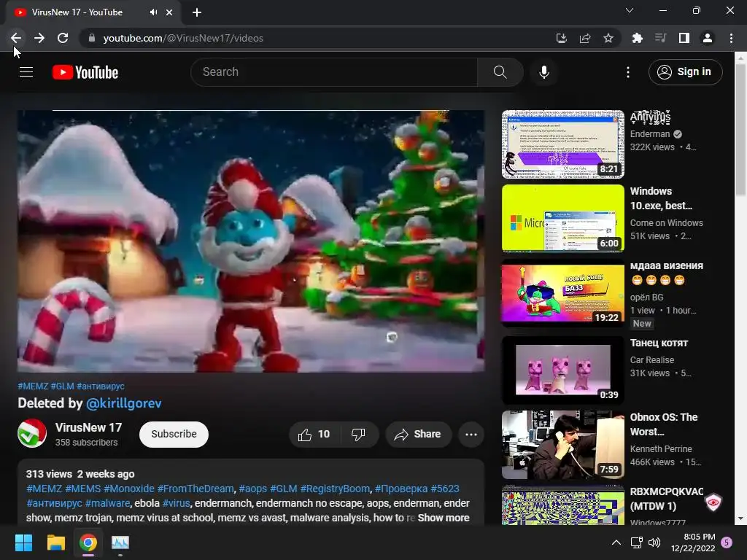Subscribe to VirusNew 17

click(174, 435)
